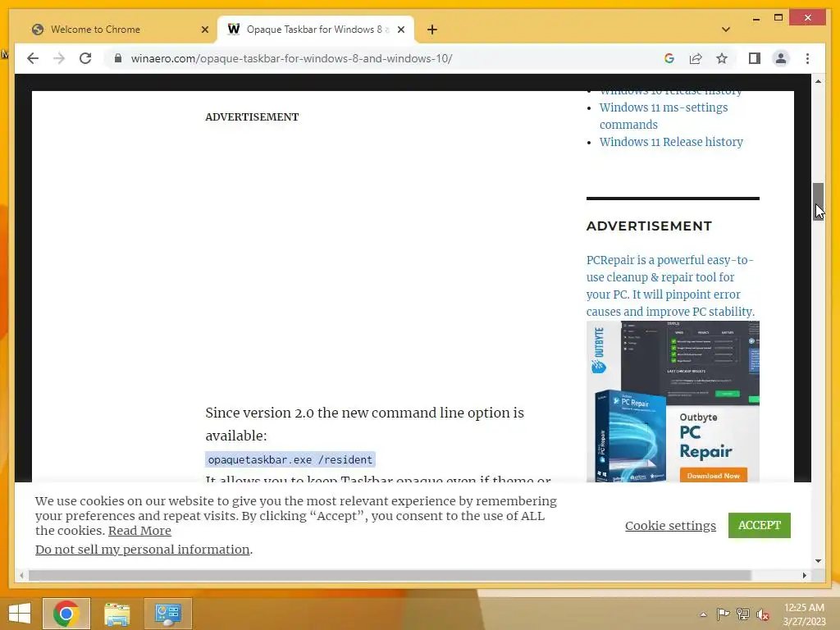Click the opaquetaskbar.exe /resident code text
Viewport: 840px width, 630px height.
pos(290,459)
